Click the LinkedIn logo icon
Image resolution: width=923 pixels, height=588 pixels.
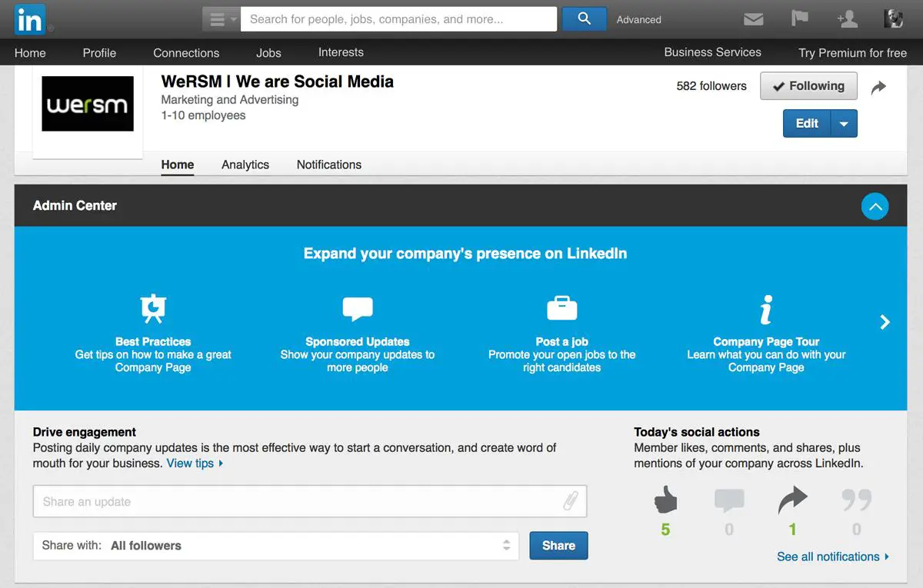point(30,19)
